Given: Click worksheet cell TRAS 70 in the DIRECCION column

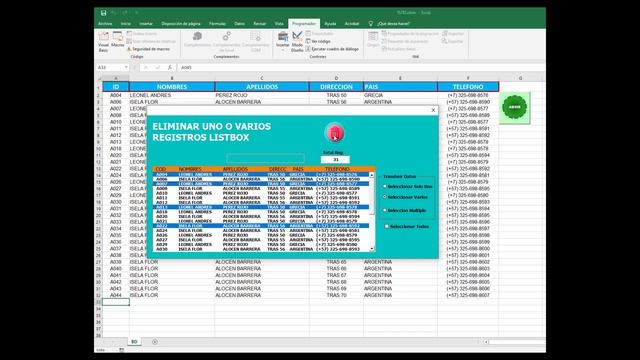Looking at the screenshot, I should click(336, 295).
